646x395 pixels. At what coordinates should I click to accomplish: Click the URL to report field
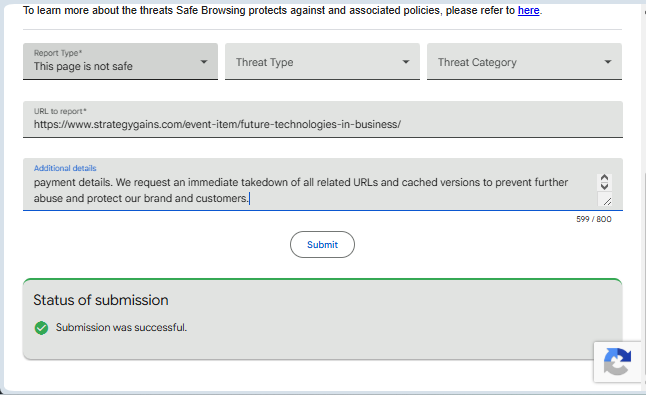tap(323, 119)
